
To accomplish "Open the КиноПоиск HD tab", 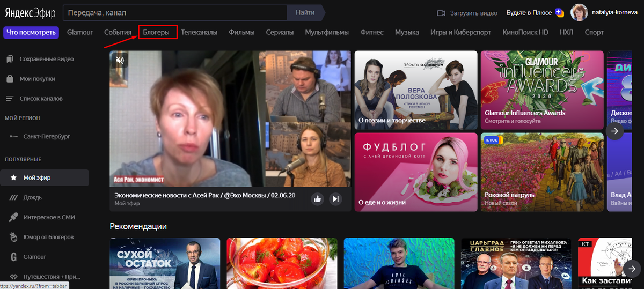I will [525, 32].
